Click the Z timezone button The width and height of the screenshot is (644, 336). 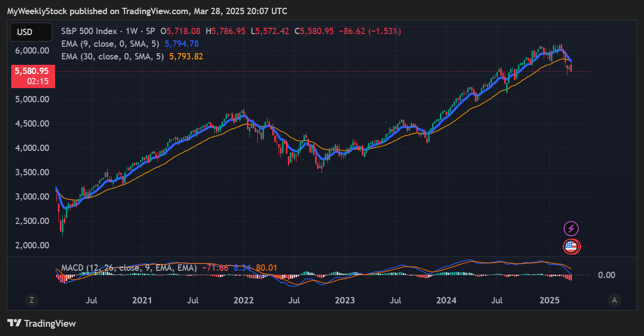click(32, 300)
